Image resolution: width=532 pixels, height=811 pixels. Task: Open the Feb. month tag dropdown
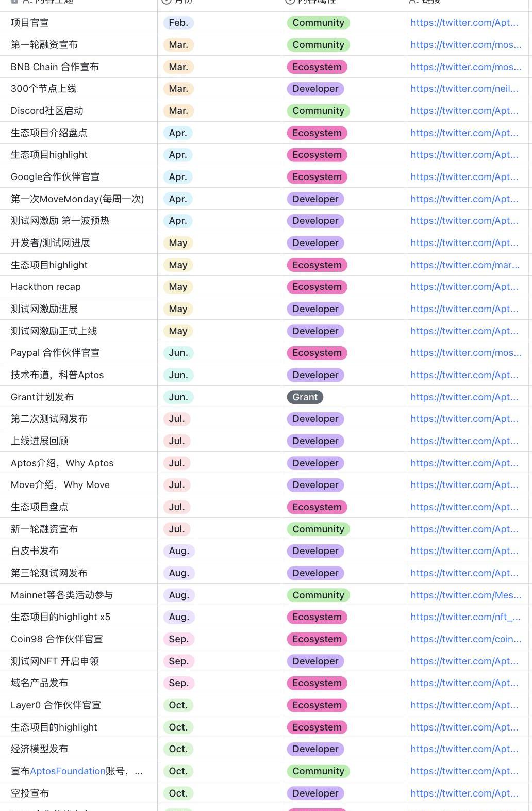tap(178, 23)
